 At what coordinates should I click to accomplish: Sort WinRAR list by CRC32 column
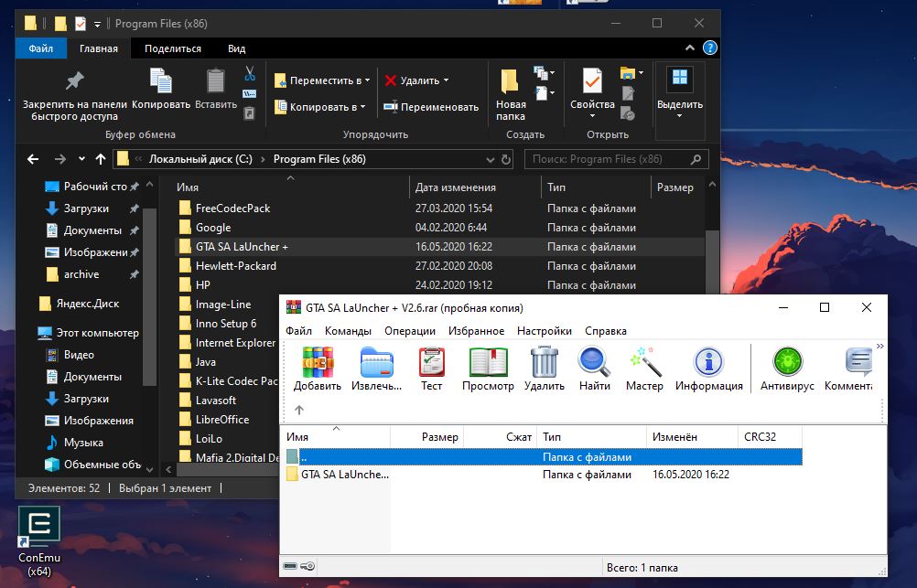770,436
